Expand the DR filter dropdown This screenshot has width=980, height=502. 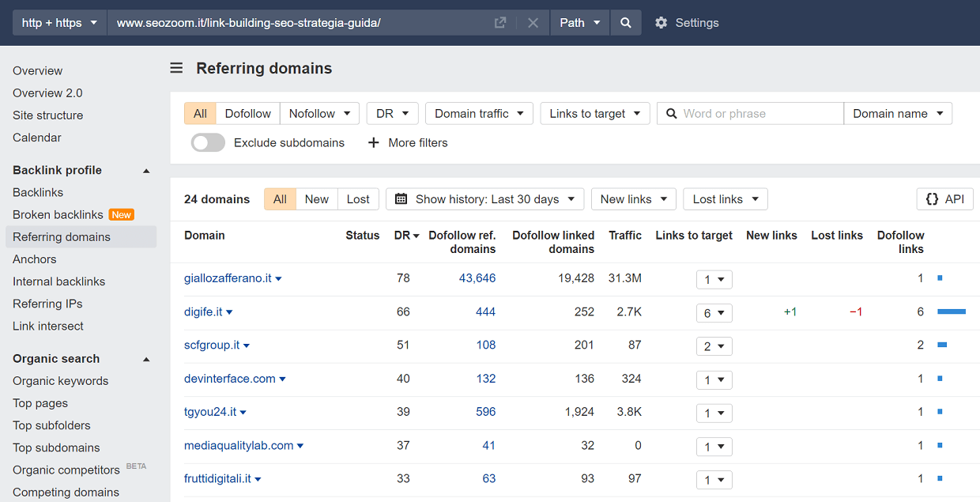392,114
